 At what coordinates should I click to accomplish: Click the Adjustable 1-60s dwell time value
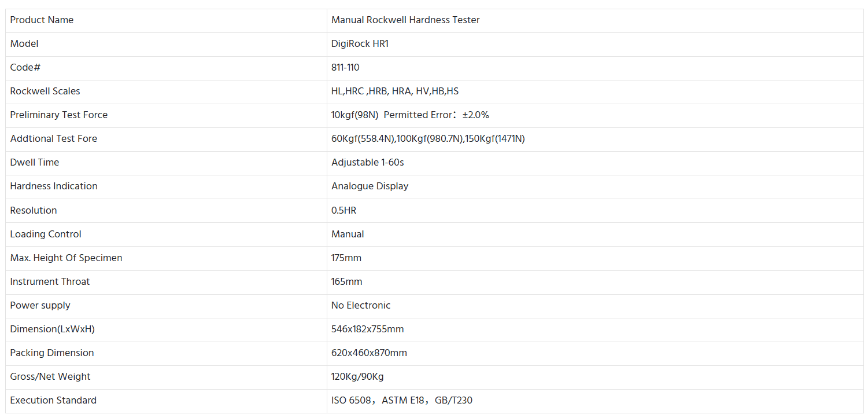368,163
